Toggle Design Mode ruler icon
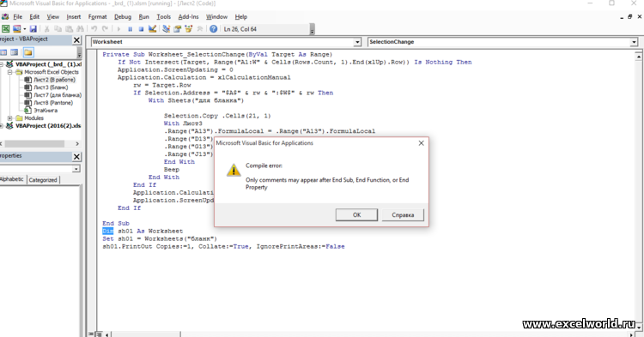Image resolution: width=644 pixels, height=337 pixels. point(152,29)
